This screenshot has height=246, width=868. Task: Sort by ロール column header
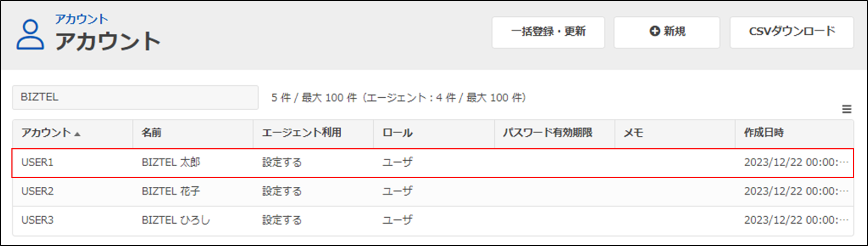click(x=398, y=133)
